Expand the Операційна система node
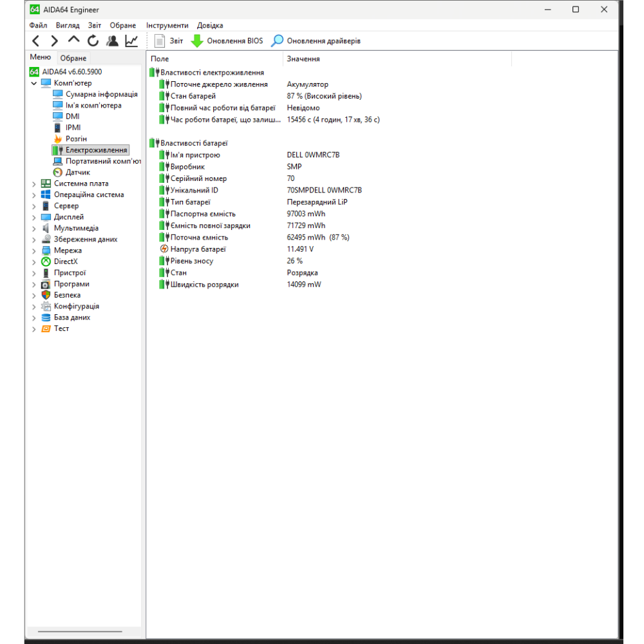Viewport: 644px width, 644px height. (34, 194)
